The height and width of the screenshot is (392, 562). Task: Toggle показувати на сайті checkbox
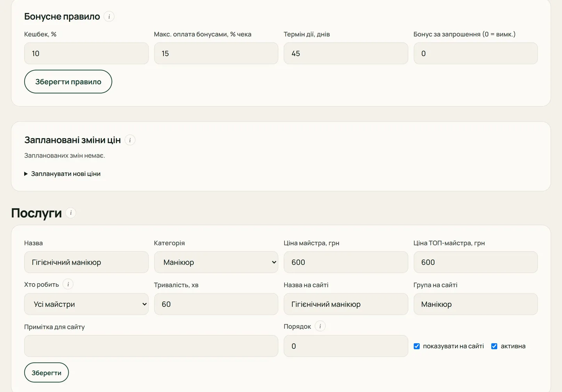point(417,346)
